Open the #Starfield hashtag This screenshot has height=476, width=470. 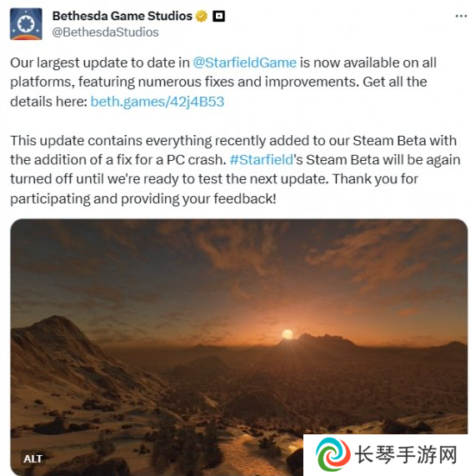(x=261, y=160)
